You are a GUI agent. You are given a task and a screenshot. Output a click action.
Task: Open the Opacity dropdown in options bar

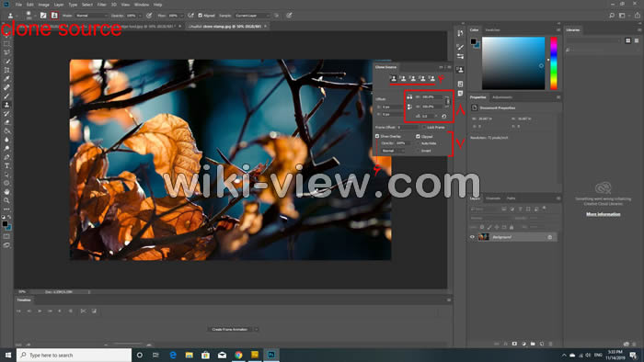coord(139,16)
